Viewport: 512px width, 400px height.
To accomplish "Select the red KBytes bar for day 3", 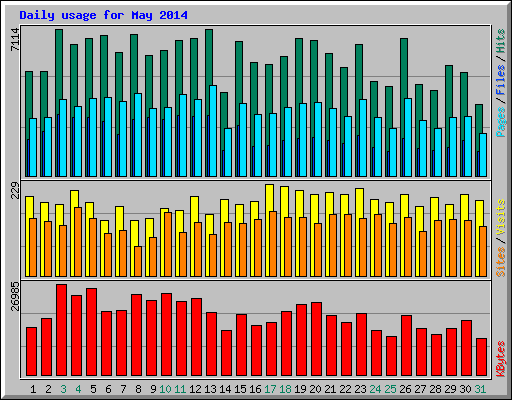I will coord(61,330).
